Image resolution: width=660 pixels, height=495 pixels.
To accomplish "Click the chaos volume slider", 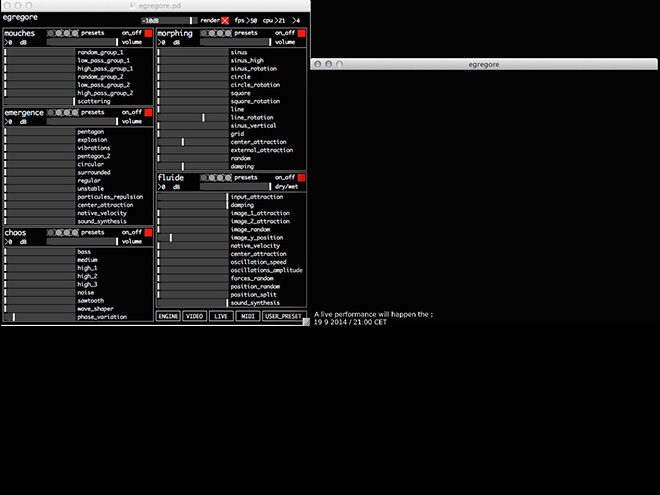I will (83, 242).
